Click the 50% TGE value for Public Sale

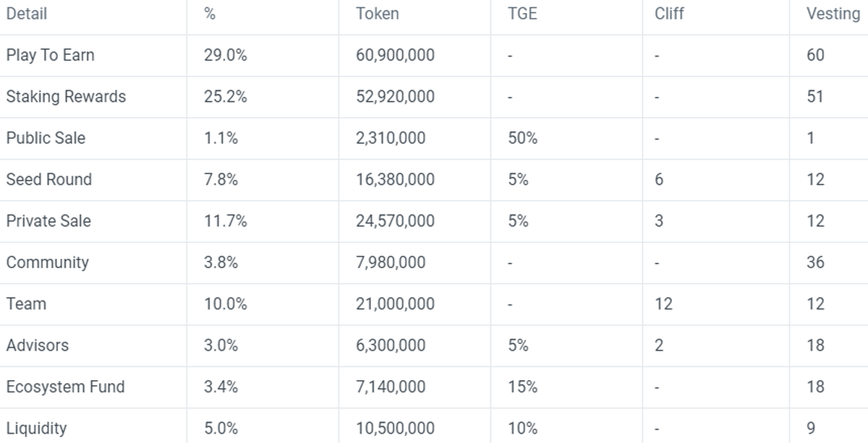[522, 138]
